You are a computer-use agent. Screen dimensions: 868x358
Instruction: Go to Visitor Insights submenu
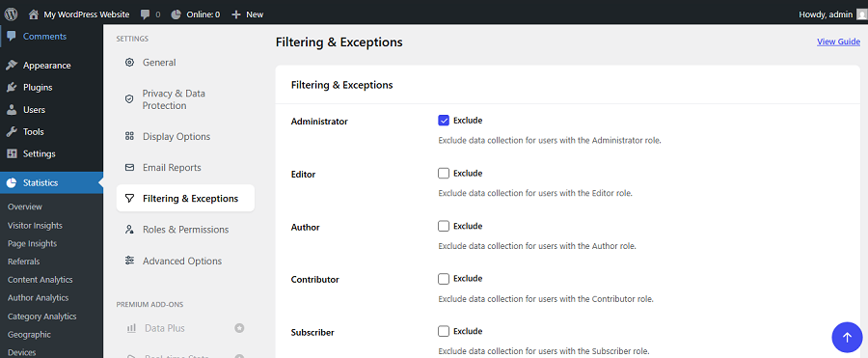pyautogui.click(x=35, y=226)
